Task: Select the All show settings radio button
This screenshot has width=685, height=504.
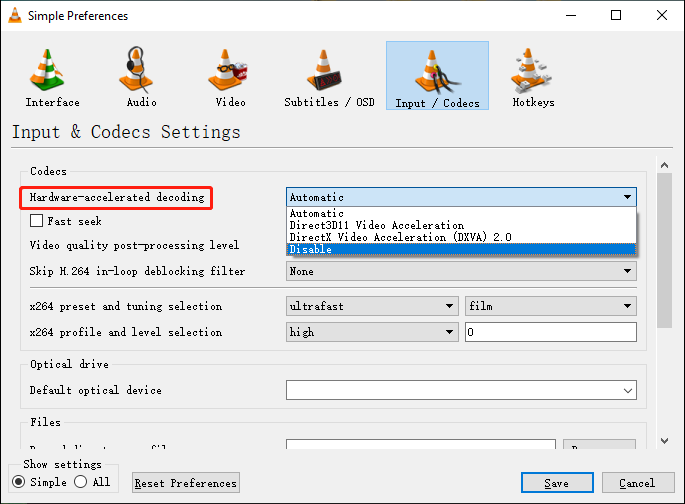Action: point(80,482)
